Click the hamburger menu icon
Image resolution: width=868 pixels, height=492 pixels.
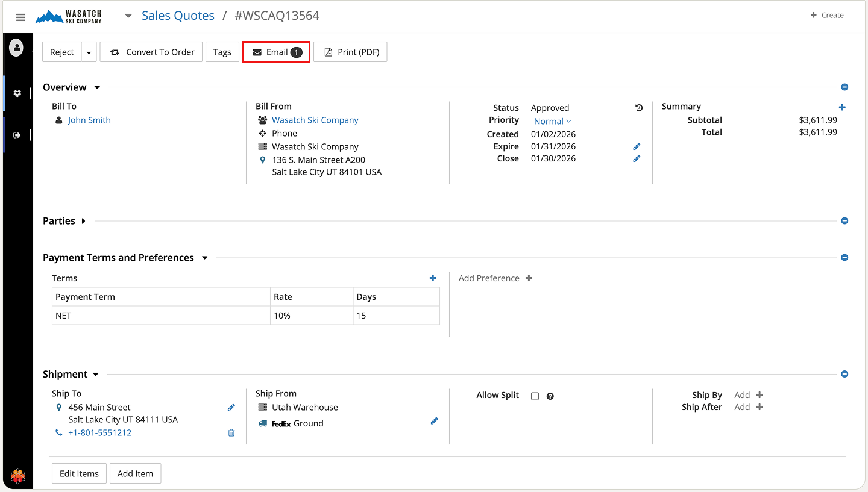(x=20, y=17)
